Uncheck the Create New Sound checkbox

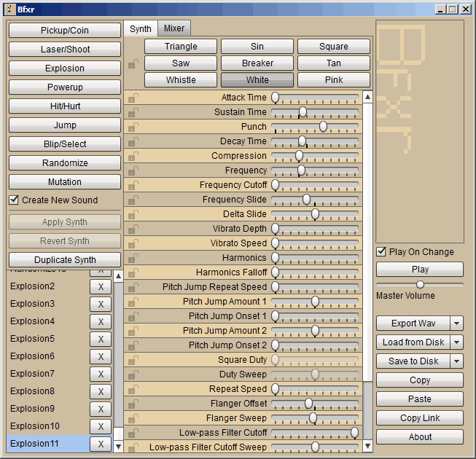click(x=14, y=200)
